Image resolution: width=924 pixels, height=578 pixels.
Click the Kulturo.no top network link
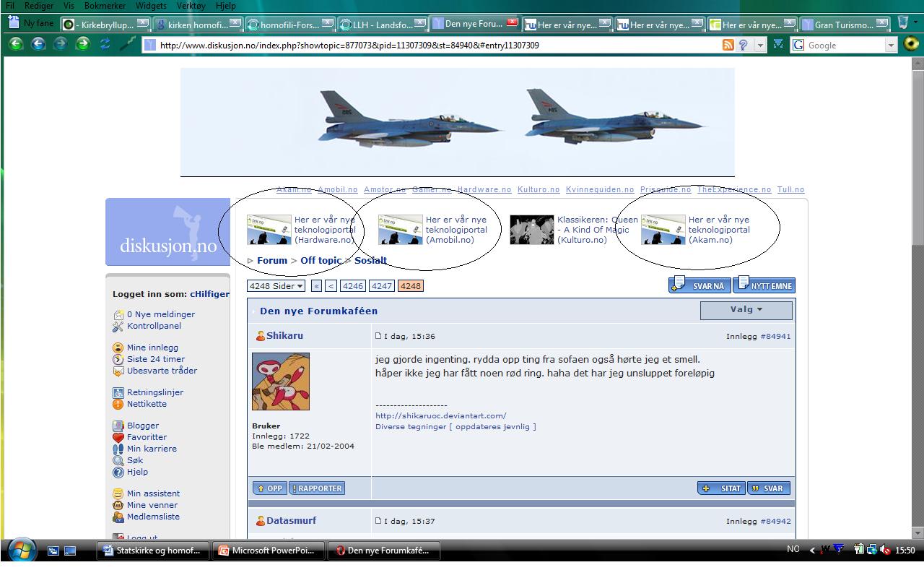tap(539, 189)
